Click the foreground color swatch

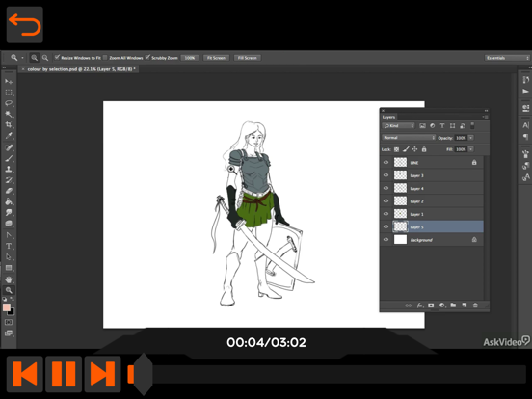6,307
